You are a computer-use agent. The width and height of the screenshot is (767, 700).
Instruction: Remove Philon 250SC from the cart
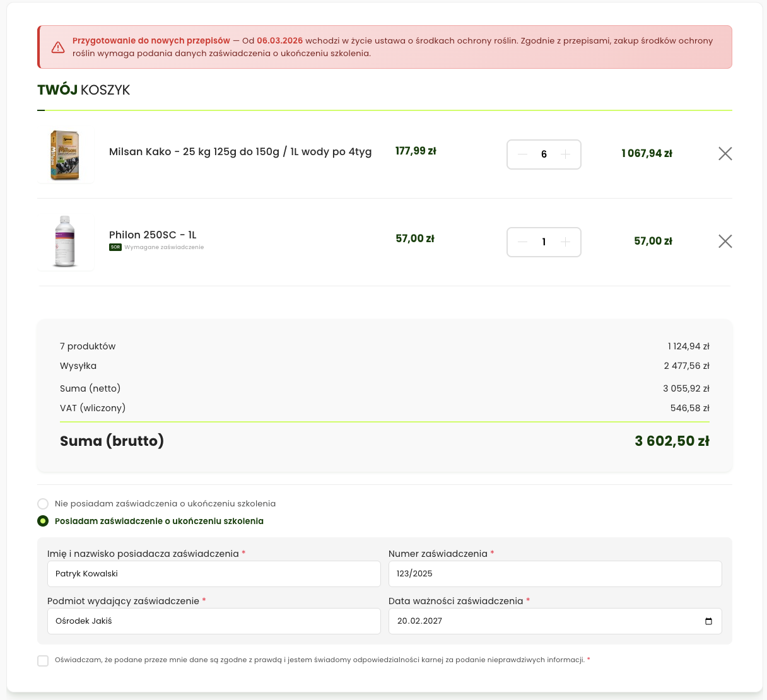725,242
